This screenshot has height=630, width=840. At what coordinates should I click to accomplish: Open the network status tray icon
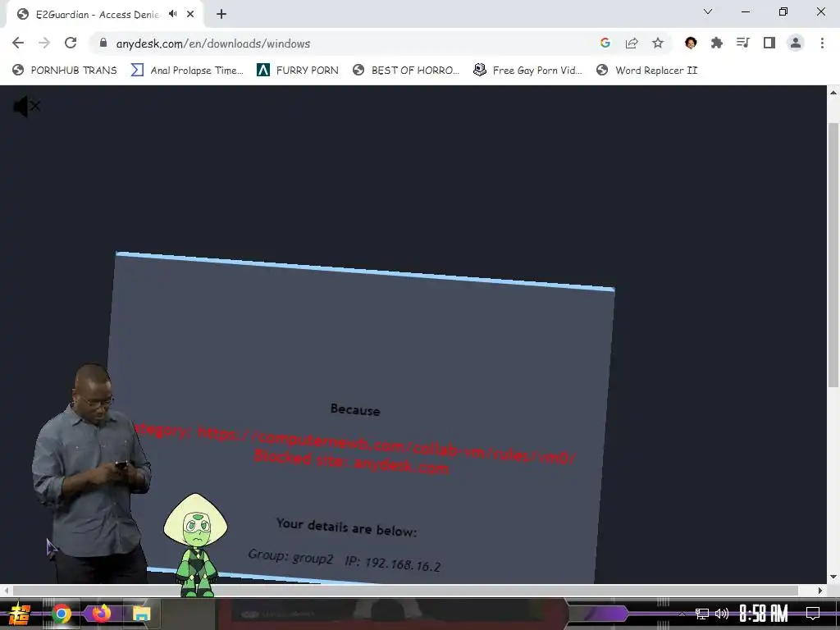(x=702, y=614)
